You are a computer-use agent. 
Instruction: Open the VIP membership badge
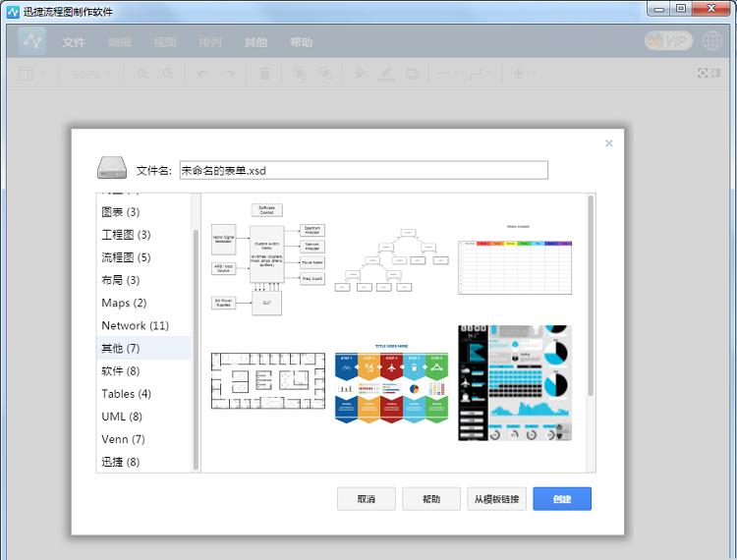pos(668,41)
